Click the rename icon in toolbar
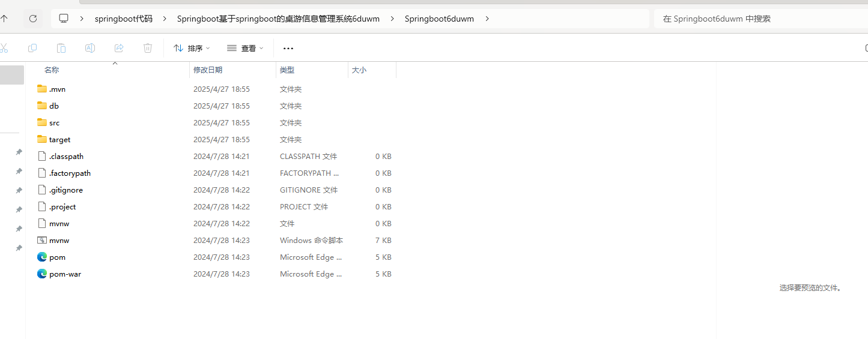 pyautogui.click(x=90, y=48)
